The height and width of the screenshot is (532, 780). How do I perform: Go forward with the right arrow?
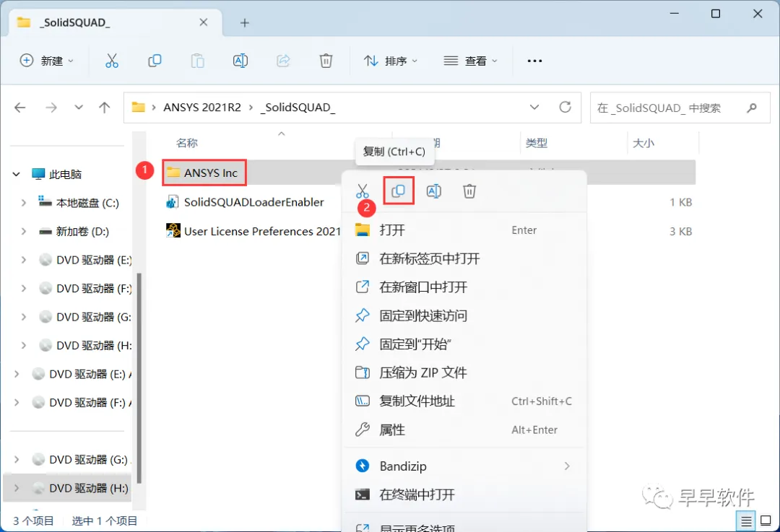click(x=51, y=108)
